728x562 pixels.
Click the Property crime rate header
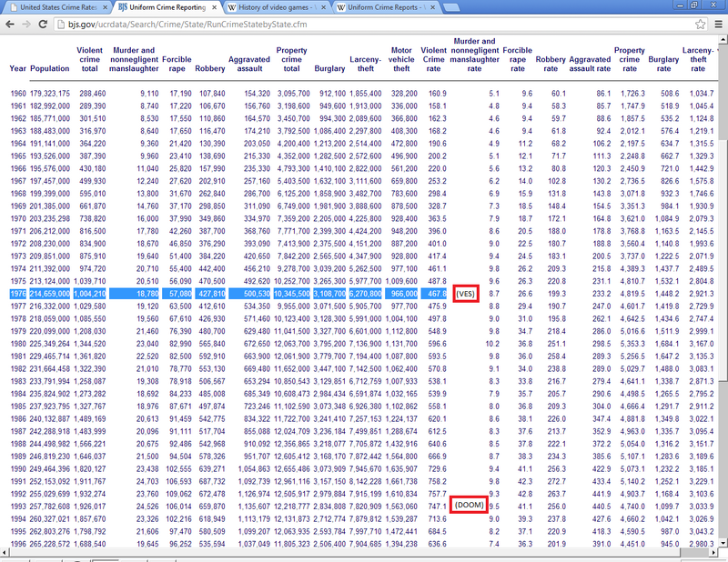[x=629, y=59]
